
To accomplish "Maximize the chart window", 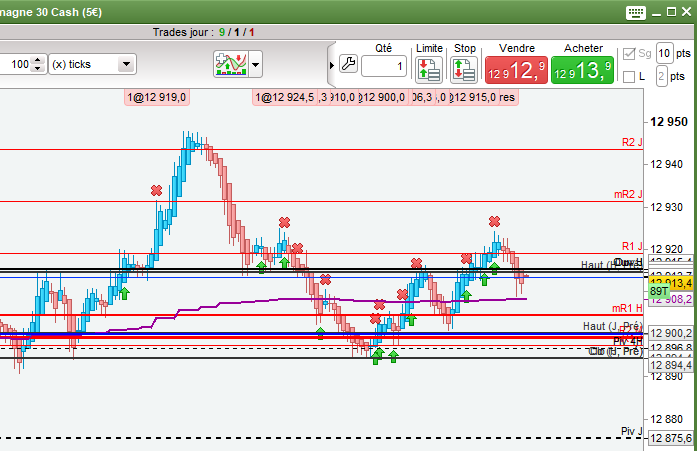I will tap(671, 12).
